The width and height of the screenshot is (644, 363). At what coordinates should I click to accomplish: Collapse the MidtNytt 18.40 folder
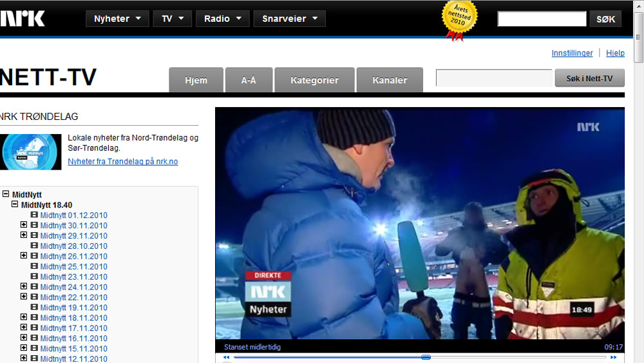[x=15, y=204]
